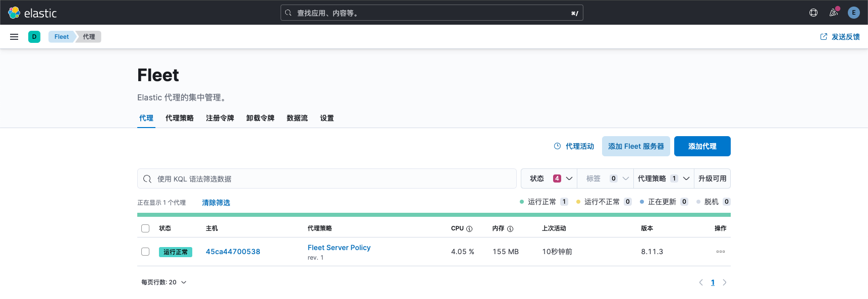Click 运行不正常 status summary
The height and width of the screenshot is (299, 868).
pos(604,202)
